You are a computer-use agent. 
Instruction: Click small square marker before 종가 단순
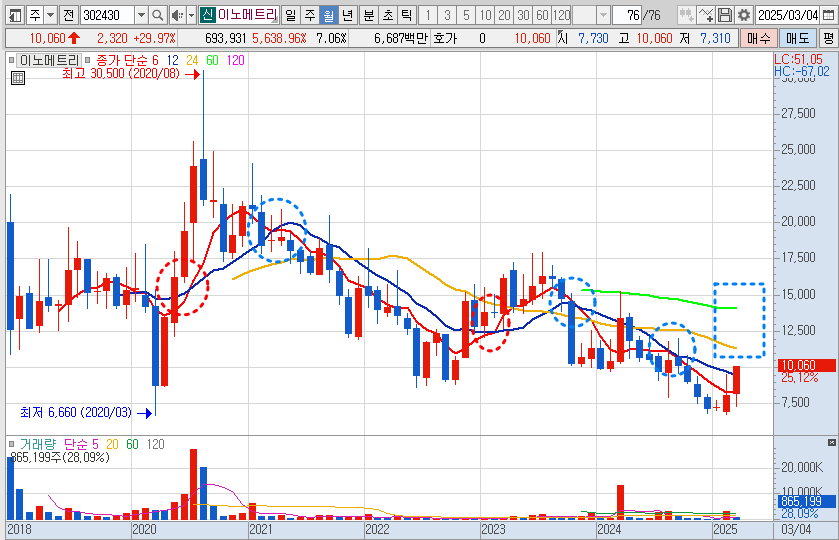tap(88, 60)
